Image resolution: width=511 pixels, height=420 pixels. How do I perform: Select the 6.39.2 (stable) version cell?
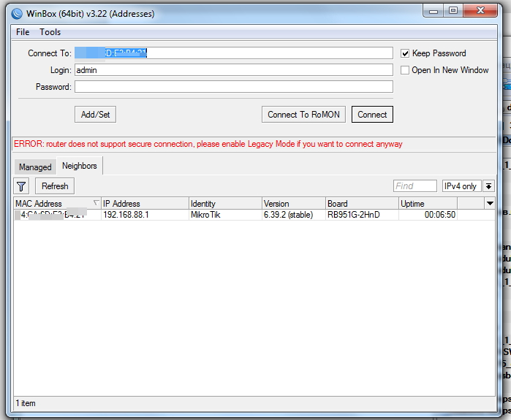pos(294,215)
